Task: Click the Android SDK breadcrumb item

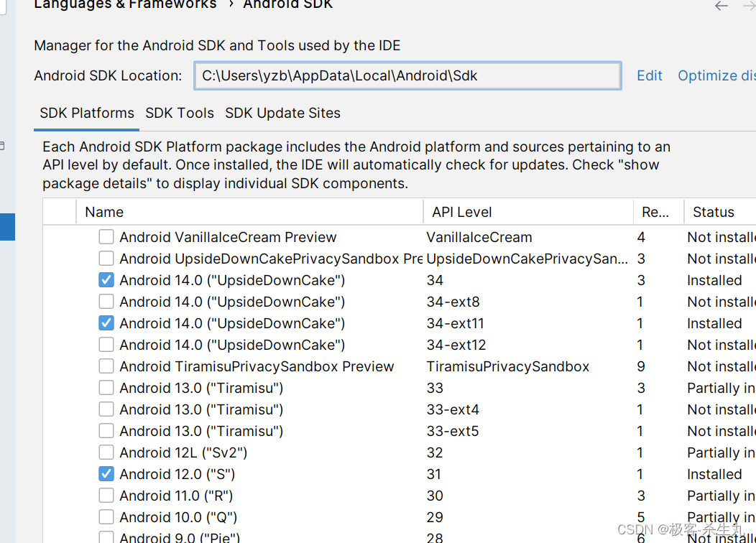Action: (287, 5)
